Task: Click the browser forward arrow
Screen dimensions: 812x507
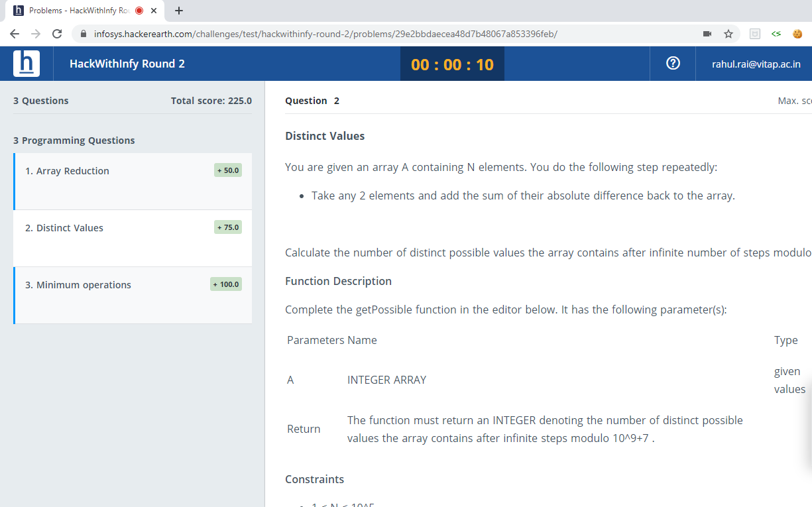Action: [36, 34]
